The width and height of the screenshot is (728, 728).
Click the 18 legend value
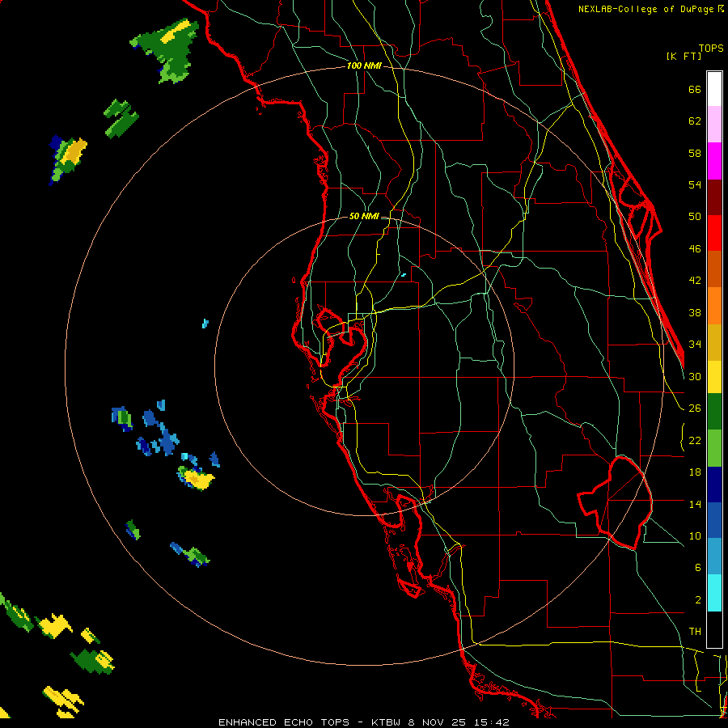(695, 472)
